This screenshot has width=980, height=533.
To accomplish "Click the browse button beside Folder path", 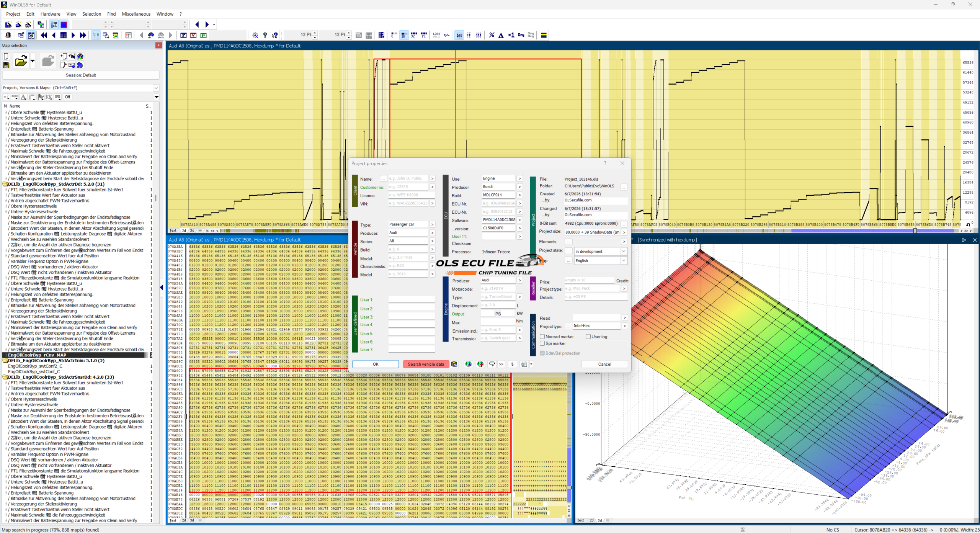I will pos(624,187).
